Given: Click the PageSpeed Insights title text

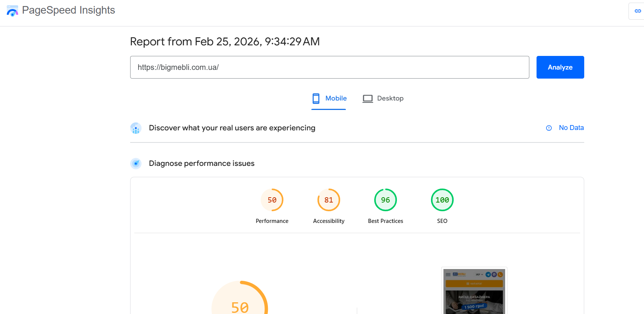Looking at the screenshot, I should click(x=68, y=10).
